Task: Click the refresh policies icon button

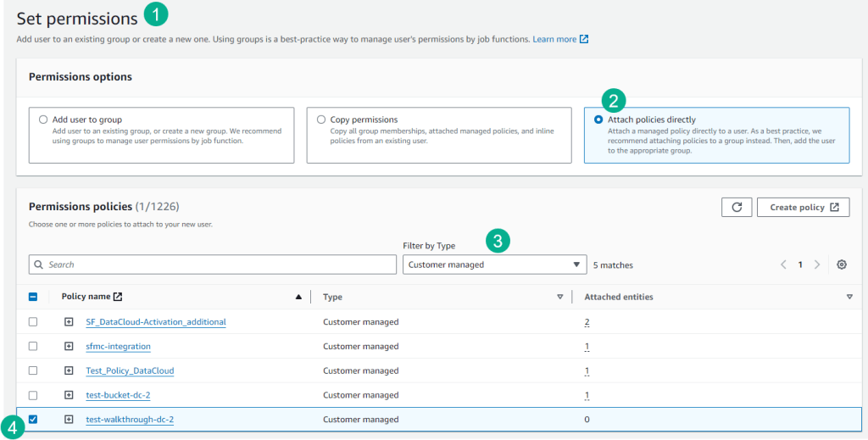Action: click(736, 208)
